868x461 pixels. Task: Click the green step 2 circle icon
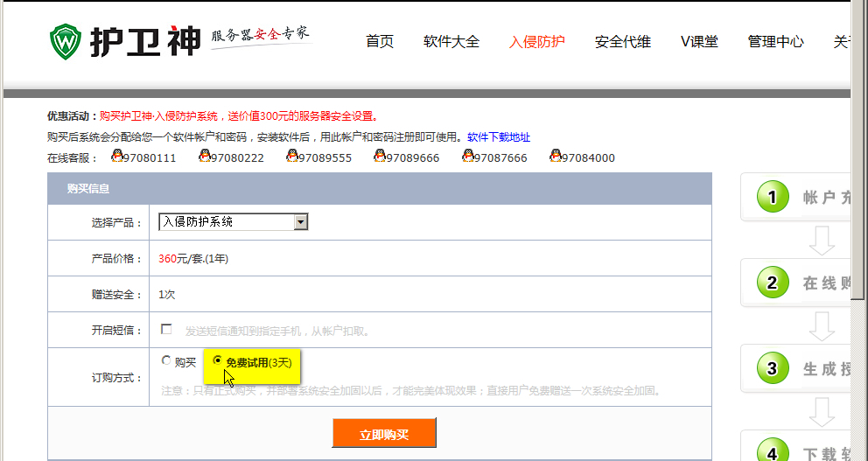771,283
